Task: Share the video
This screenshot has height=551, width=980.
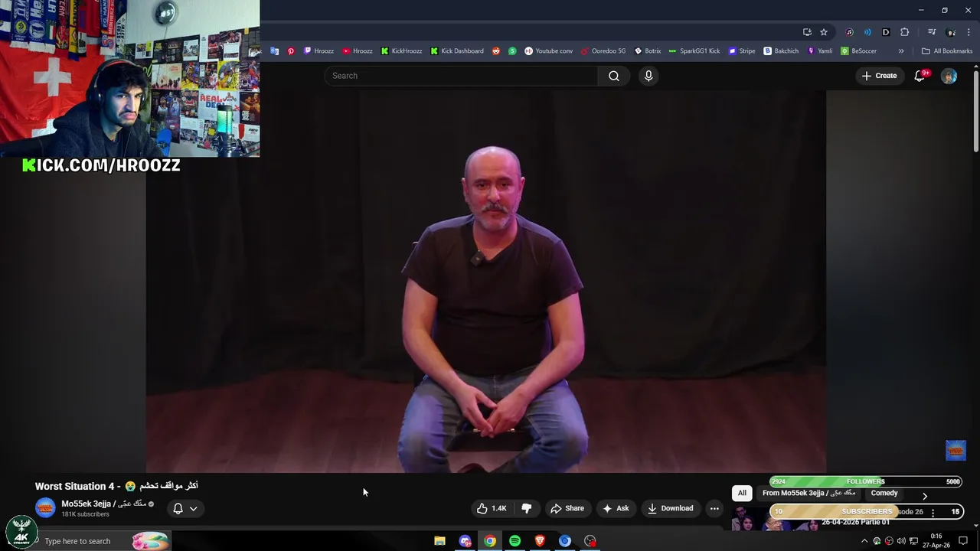Action: click(567, 508)
